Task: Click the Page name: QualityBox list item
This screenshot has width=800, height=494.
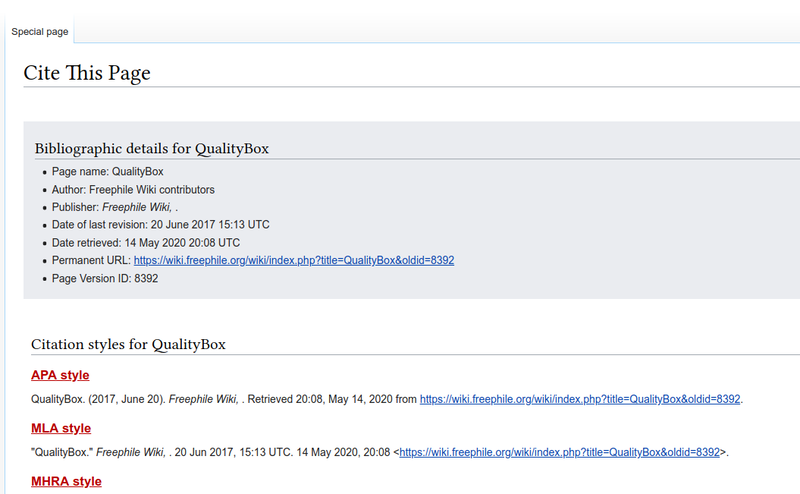Action: click(107, 171)
